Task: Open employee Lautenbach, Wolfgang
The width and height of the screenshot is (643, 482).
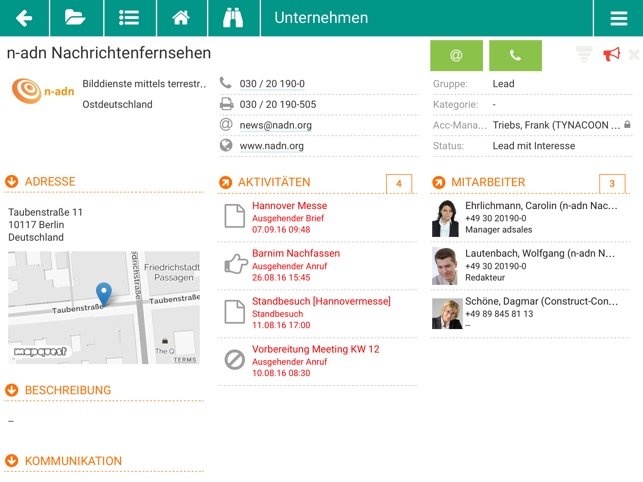Action: 531,265
